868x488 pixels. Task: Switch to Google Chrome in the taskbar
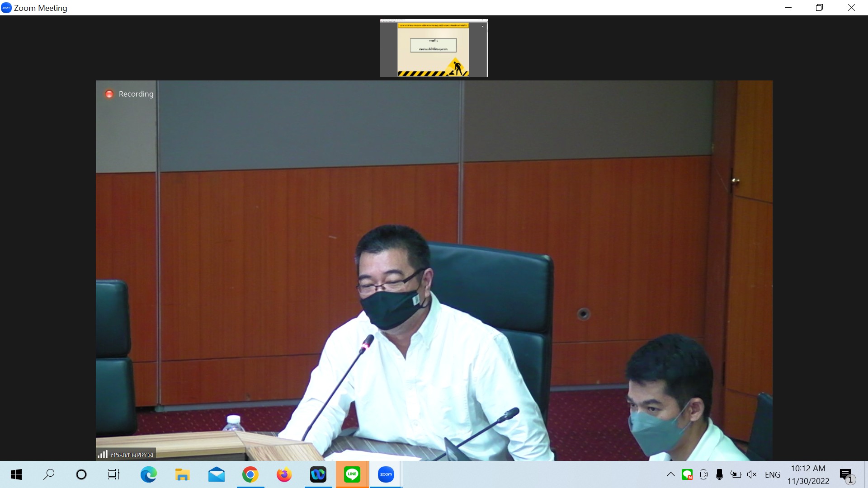coord(250,474)
